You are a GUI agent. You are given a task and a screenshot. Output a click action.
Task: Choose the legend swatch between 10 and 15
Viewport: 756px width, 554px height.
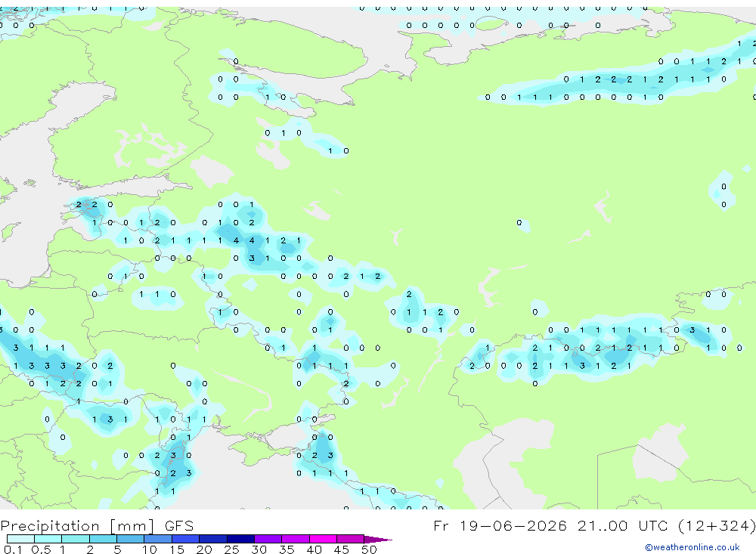coord(158,539)
